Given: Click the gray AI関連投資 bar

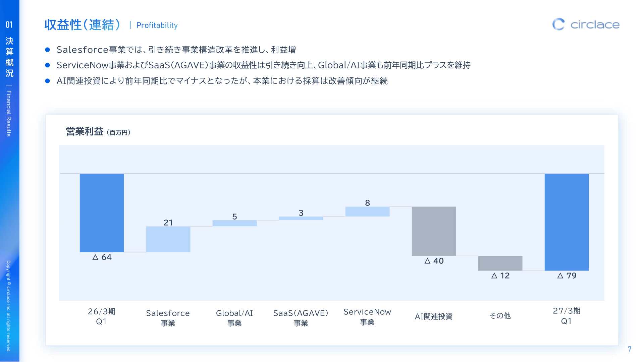Looking at the screenshot, I should [434, 231].
